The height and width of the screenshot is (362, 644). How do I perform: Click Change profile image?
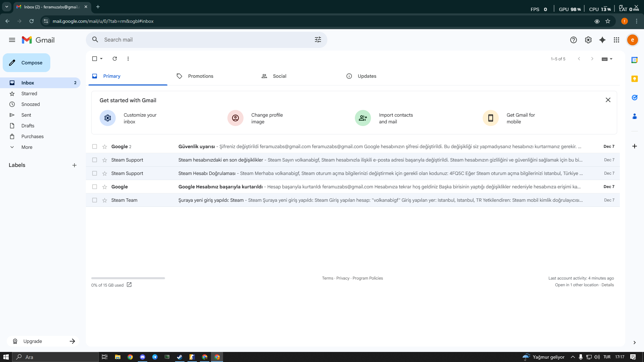coord(255,118)
